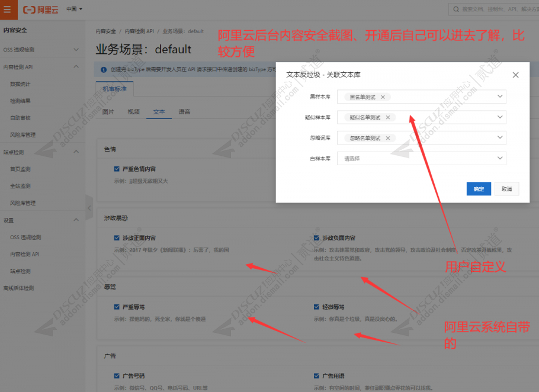Open the 疑似样本库 dropdown

coord(422,117)
